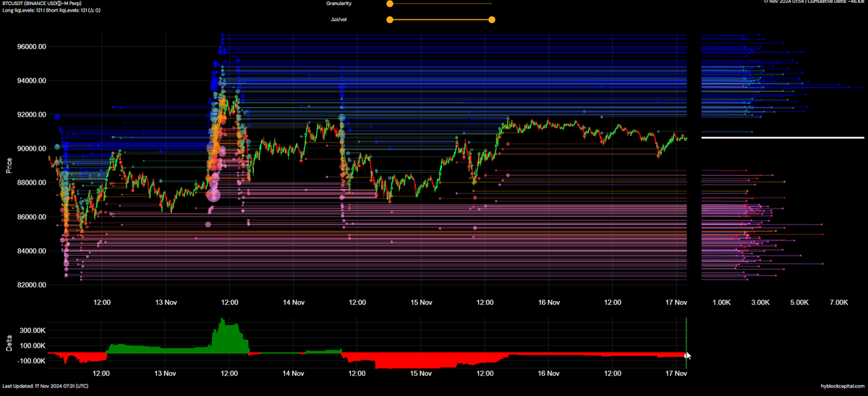Click 13 Nov label under price chart
This screenshot has height=396, width=868.
166,301
